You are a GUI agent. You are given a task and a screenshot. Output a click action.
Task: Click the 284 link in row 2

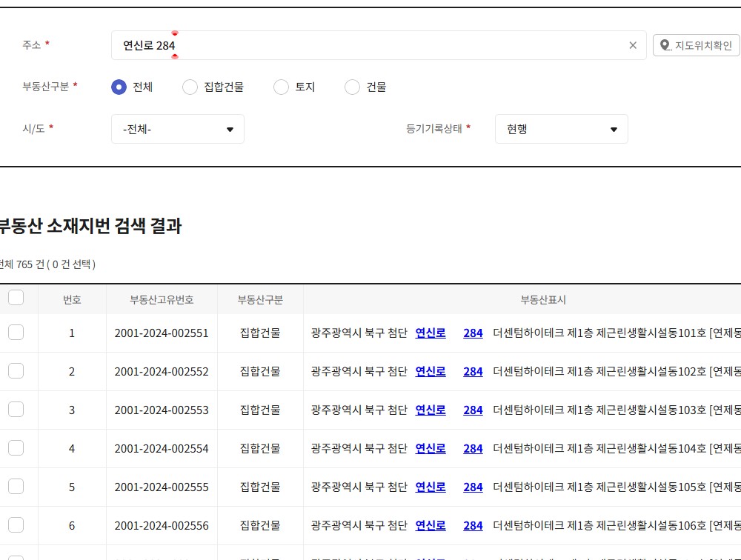473,372
